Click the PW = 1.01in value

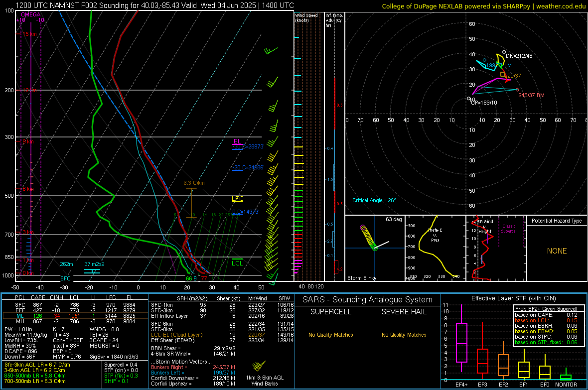(x=18, y=329)
